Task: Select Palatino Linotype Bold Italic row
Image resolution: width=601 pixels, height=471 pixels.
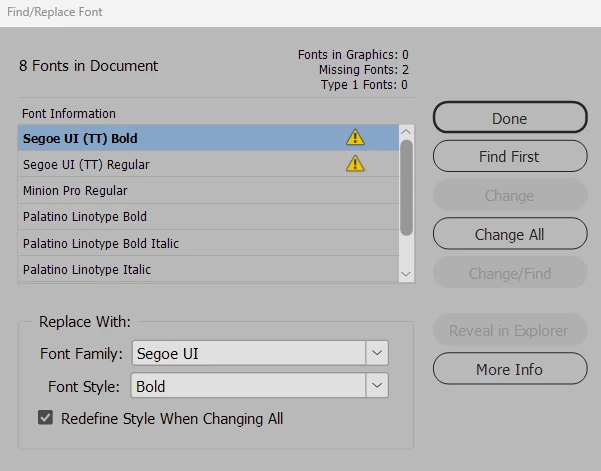Action: click(208, 243)
